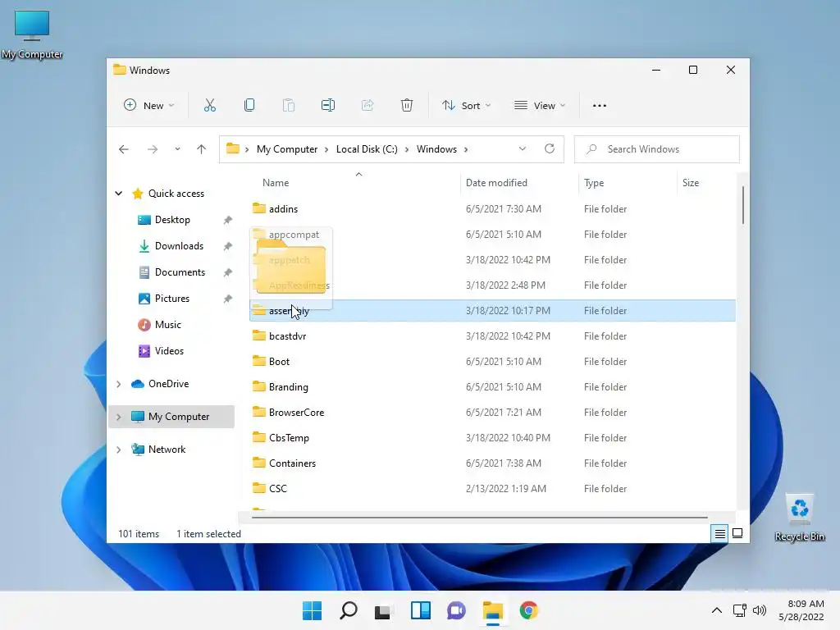Select the CbsTemp folder row
The height and width of the screenshot is (630, 840).
click(492, 438)
